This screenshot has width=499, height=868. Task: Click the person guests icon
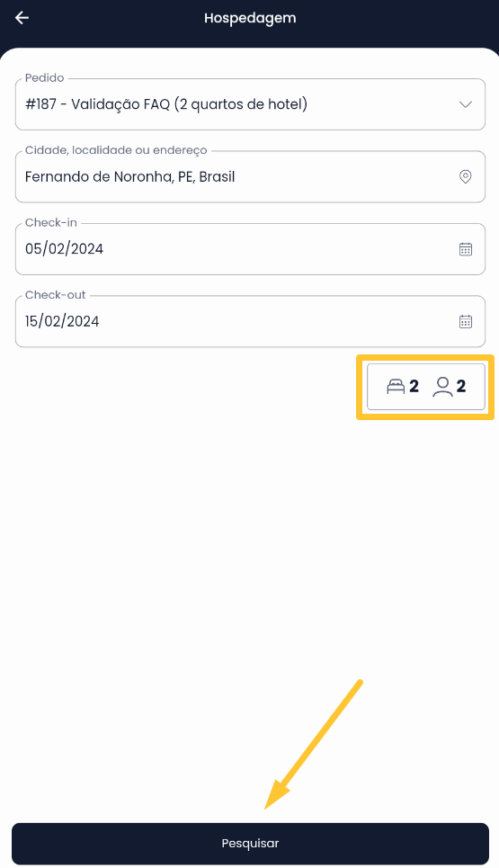click(442, 387)
